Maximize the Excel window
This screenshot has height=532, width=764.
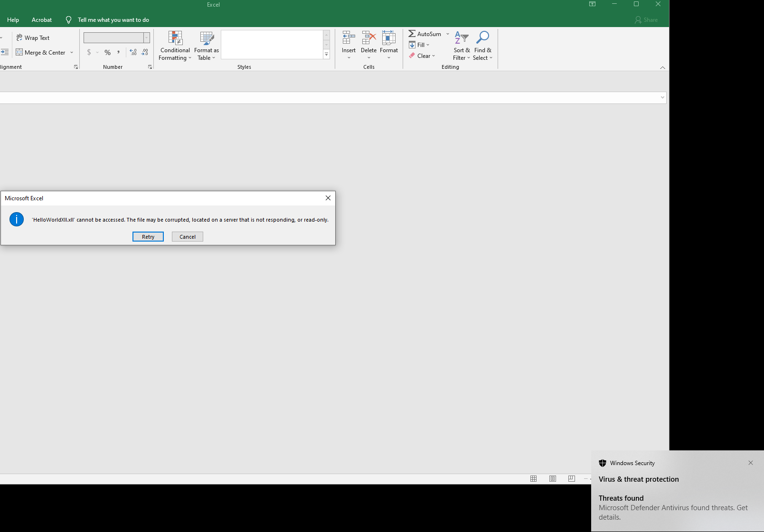[x=636, y=4]
